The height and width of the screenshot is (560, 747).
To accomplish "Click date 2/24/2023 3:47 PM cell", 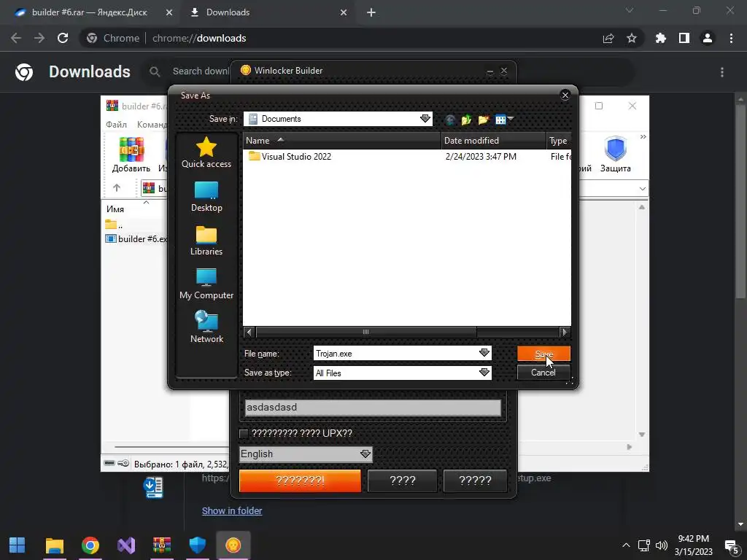I will point(481,156).
